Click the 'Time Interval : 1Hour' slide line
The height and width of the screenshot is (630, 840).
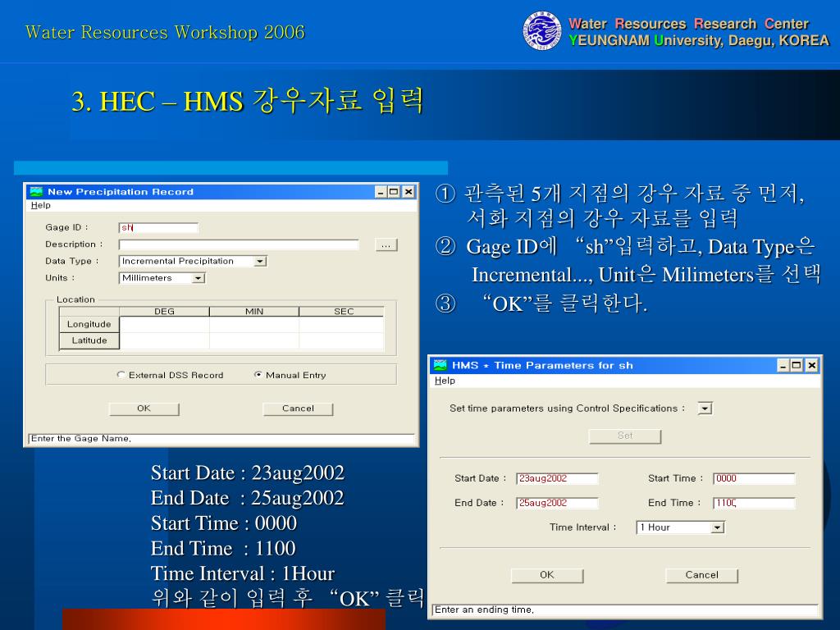[x=243, y=573]
